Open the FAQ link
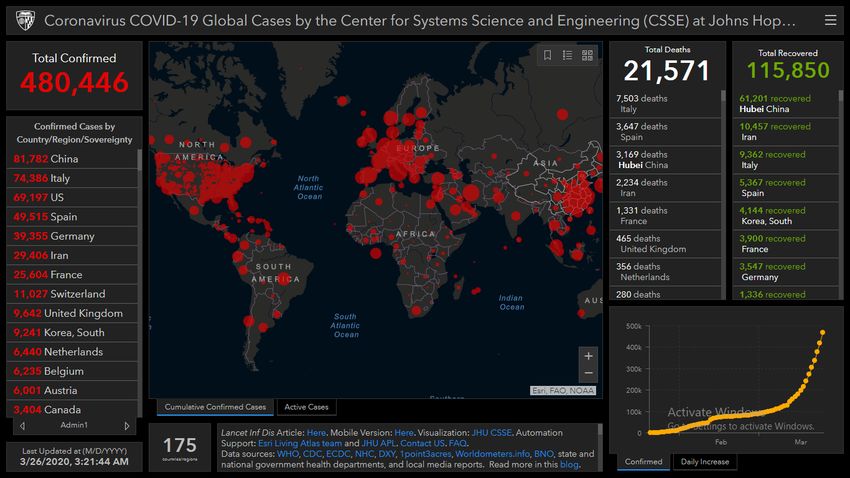850x478 pixels. point(458,443)
